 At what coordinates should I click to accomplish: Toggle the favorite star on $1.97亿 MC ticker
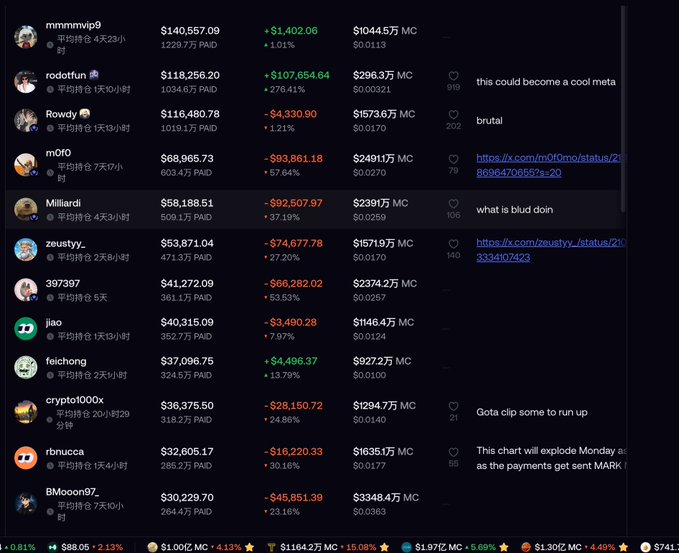[x=504, y=547]
